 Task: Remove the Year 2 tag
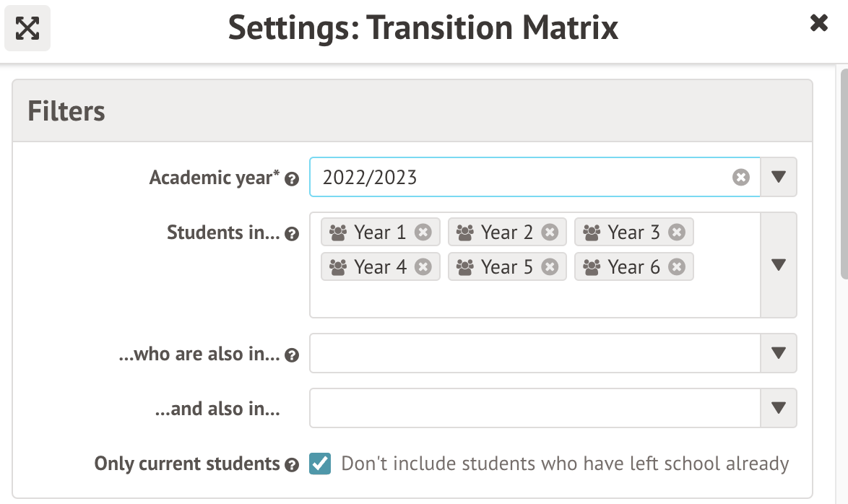pos(550,233)
